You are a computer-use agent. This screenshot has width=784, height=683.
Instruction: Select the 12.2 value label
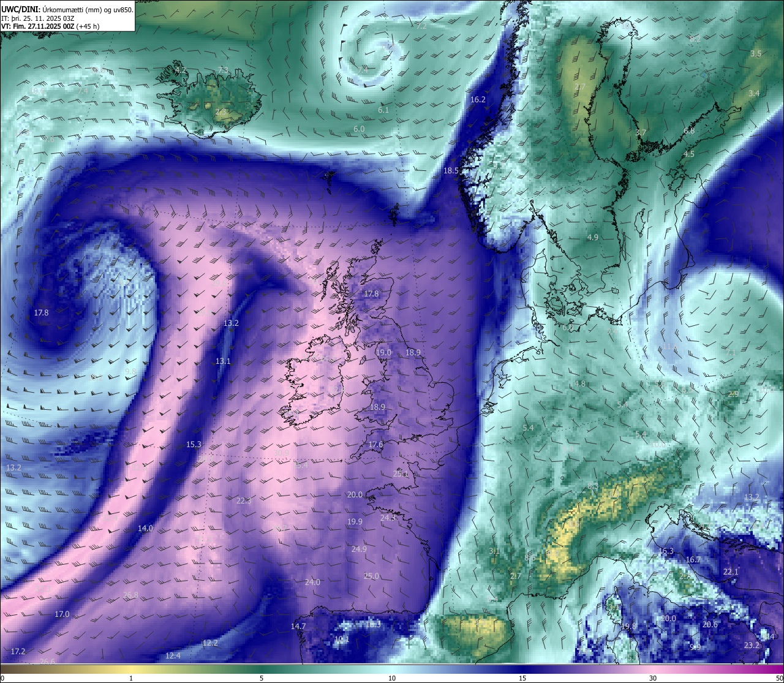pos(210,643)
